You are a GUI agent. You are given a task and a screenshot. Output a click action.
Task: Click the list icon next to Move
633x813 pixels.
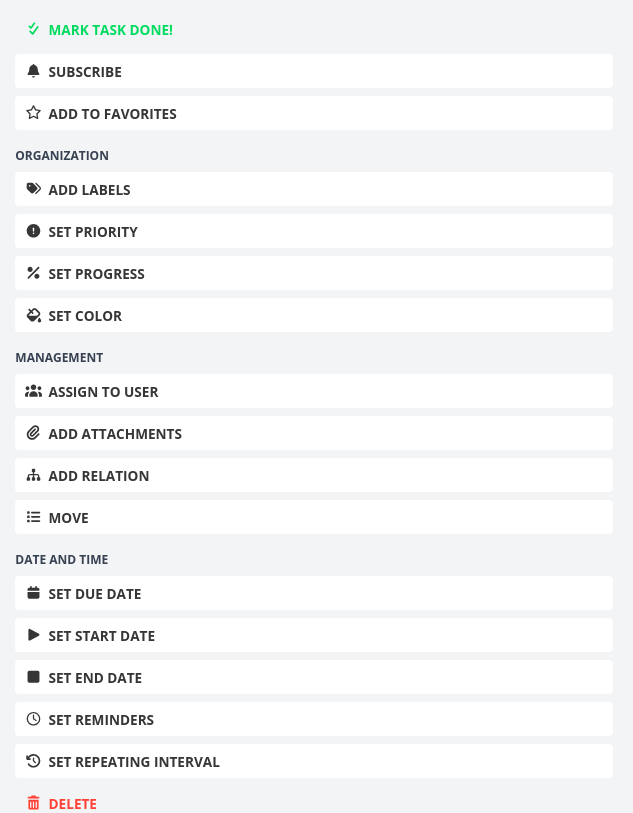coord(33,518)
